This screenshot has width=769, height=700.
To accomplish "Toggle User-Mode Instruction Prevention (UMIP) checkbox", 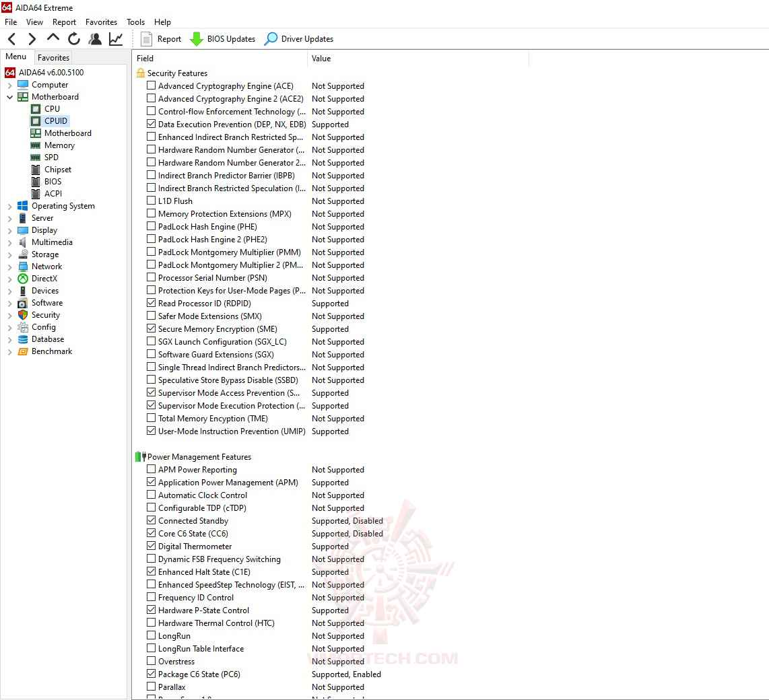I will point(151,431).
